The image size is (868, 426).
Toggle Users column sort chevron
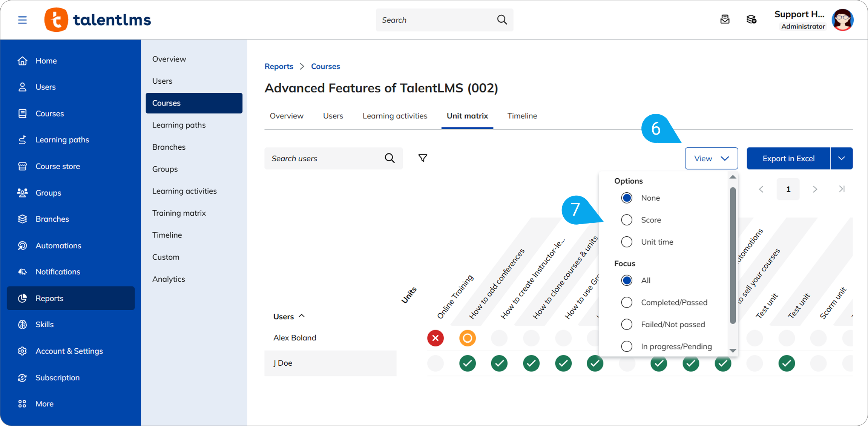click(302, 316)
